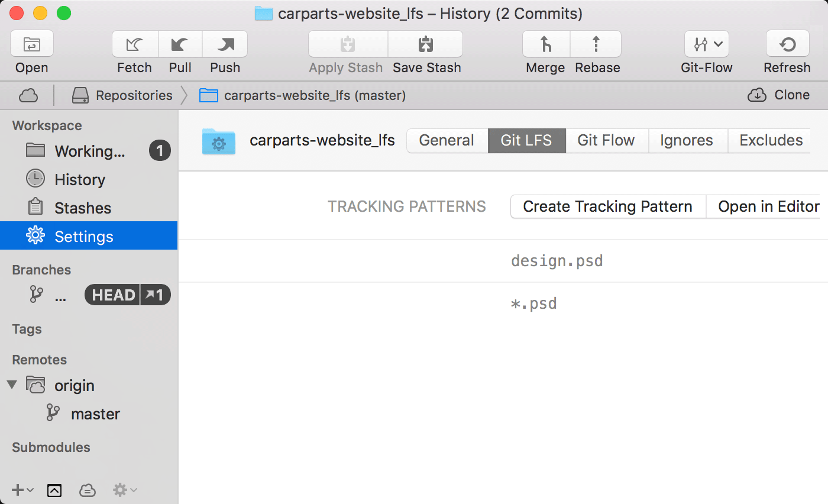Open the Ignores tab
The height and width of the screenshot is (504, 828).
(x=687, y=140)
